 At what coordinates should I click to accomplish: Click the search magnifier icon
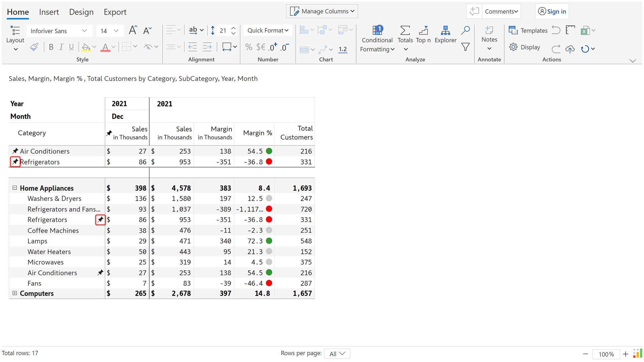(x=465, y=30)
